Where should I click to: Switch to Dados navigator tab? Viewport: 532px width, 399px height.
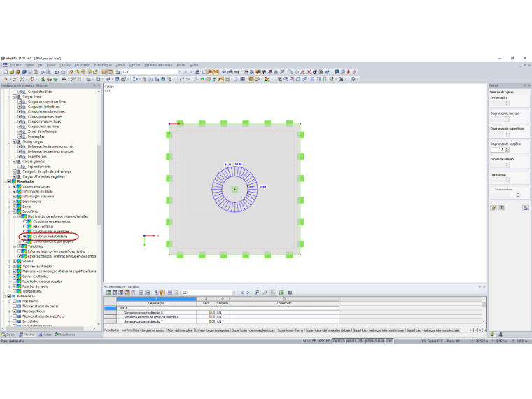[x=9, y=335]
